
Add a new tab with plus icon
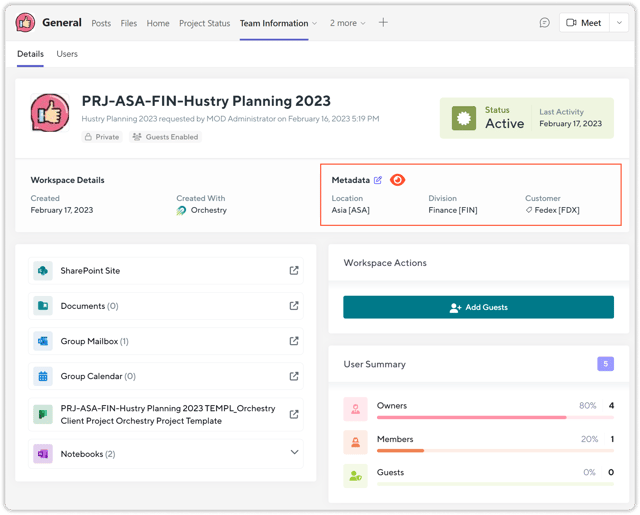pos(383,23)
